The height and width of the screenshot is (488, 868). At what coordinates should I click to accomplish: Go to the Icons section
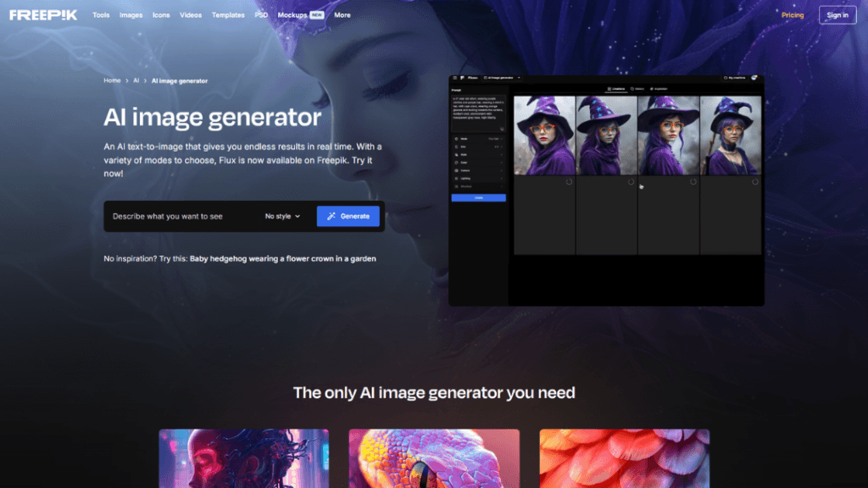(x=161, y=15)
